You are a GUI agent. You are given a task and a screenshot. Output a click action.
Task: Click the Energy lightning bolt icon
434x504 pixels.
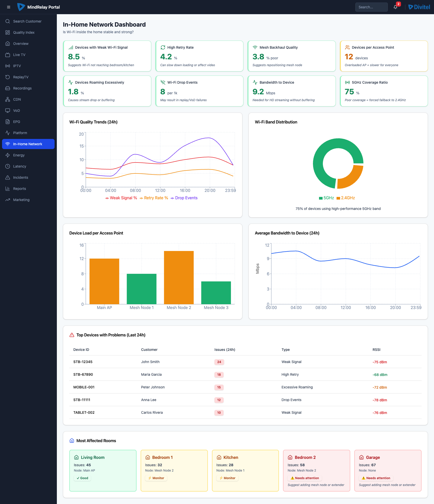coord(8,155)
